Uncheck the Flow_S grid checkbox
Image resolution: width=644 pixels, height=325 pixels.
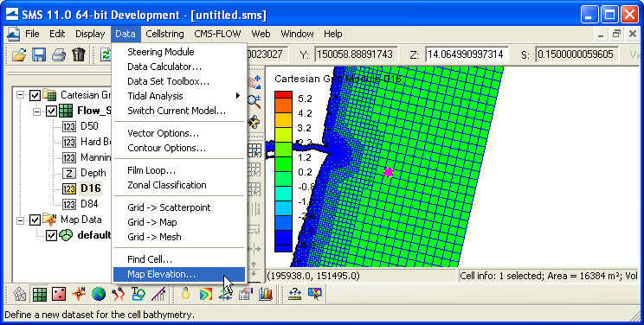pyautogui.click(x=51, y=111)
